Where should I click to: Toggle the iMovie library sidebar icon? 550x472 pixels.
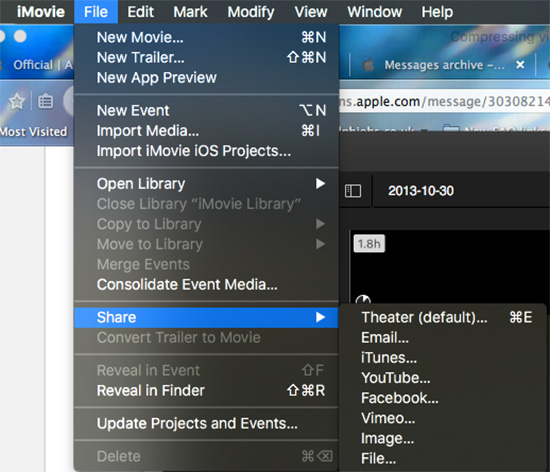pyautogui.click(x=353, y=191)
